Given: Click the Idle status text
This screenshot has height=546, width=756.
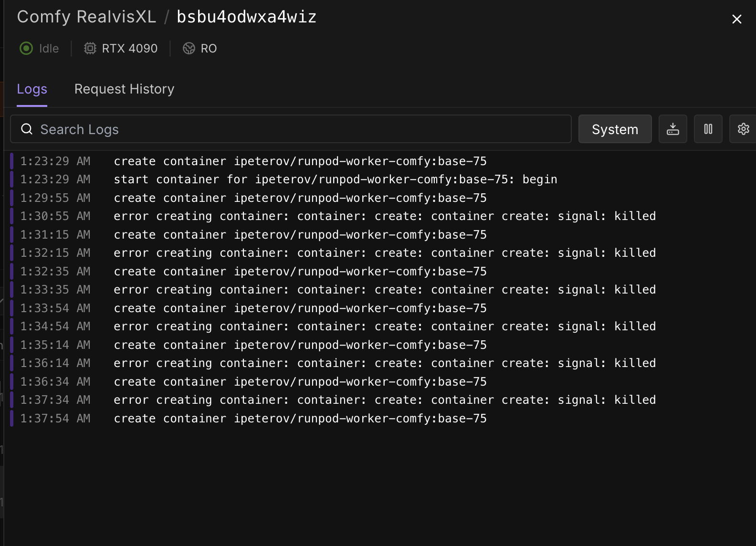Looking at the screenshot, I should (49, 48).
